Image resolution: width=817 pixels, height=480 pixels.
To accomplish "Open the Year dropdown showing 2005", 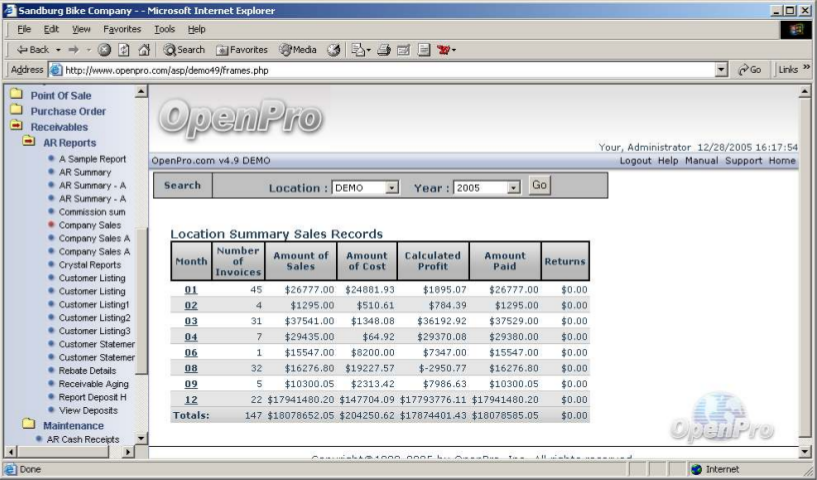I will pos(487,188).
